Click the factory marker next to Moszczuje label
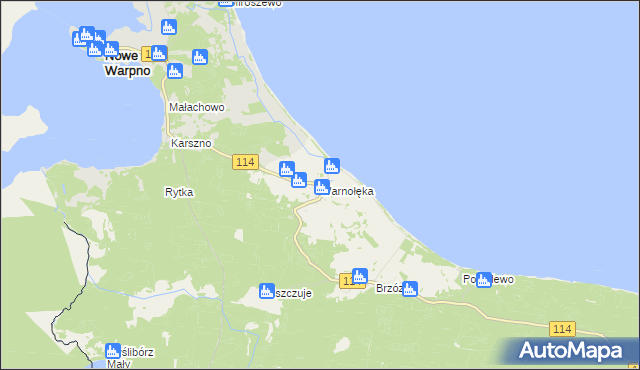 click(267, 291)
